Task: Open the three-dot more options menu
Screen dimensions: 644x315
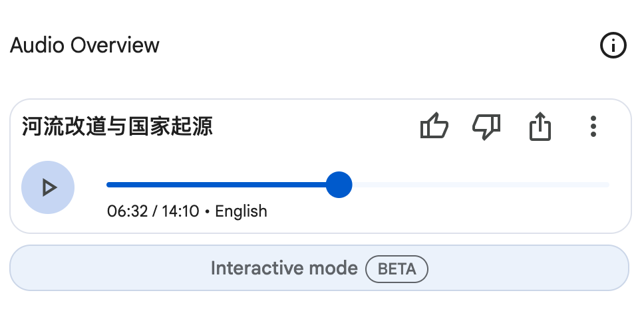Action: tap(593, 126)
